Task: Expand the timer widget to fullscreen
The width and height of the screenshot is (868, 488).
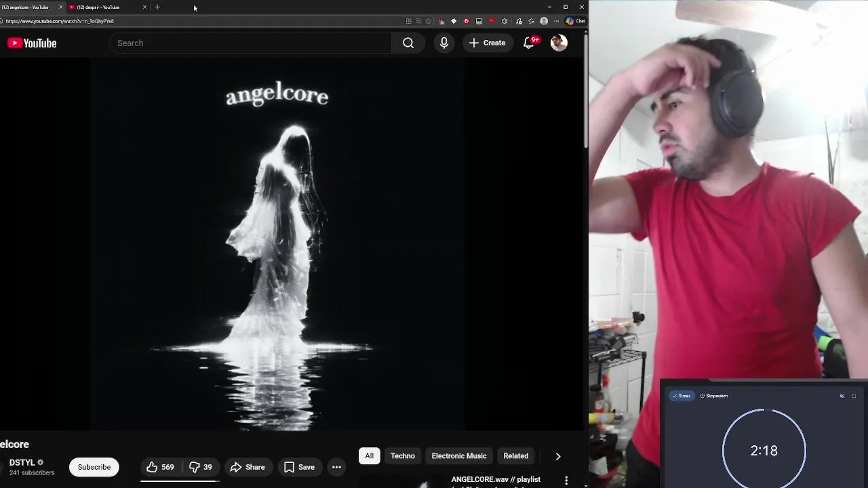Action: click(x=854, y=396)
